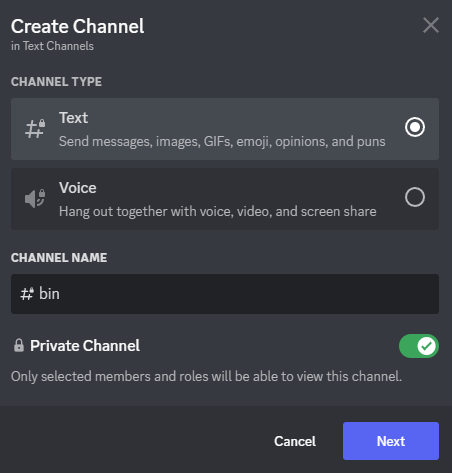Click the Private Channel label text
Viewport: 452px width, 473px height.
pos(85,346)
